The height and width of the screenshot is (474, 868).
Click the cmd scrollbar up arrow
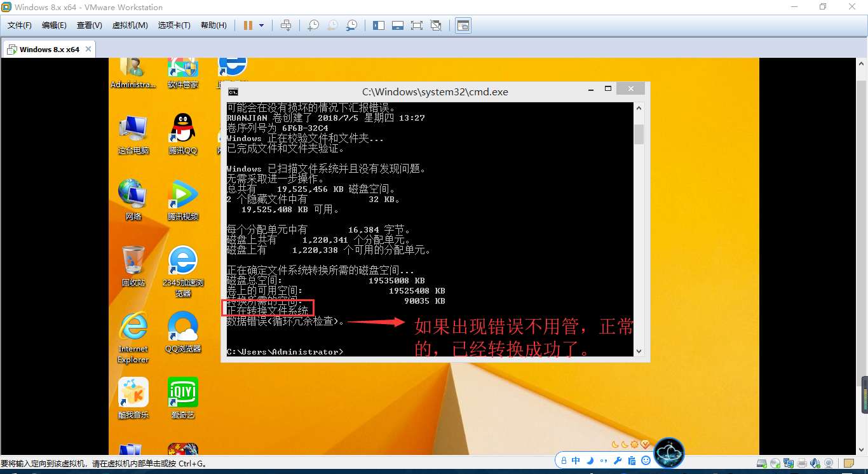(x=639, y=109)
